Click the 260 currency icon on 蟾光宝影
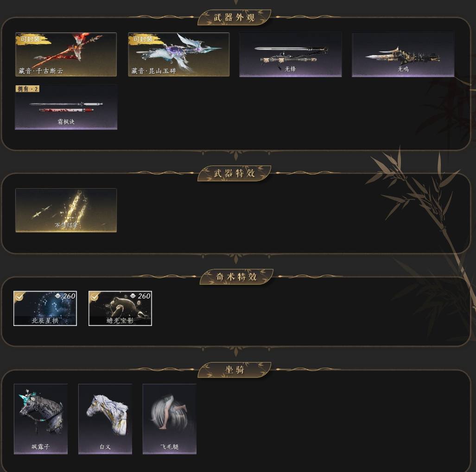The image size is (476, 472). coord(133,296)
